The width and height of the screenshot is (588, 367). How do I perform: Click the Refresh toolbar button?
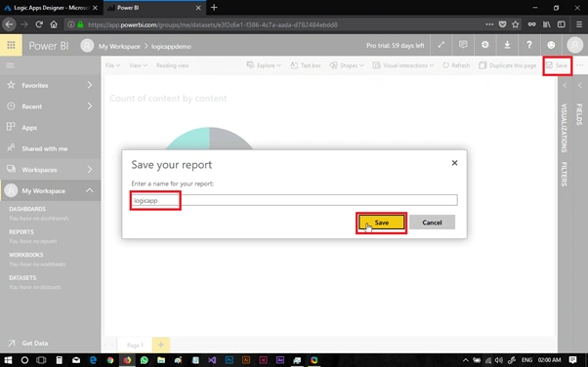click(456, 65)
